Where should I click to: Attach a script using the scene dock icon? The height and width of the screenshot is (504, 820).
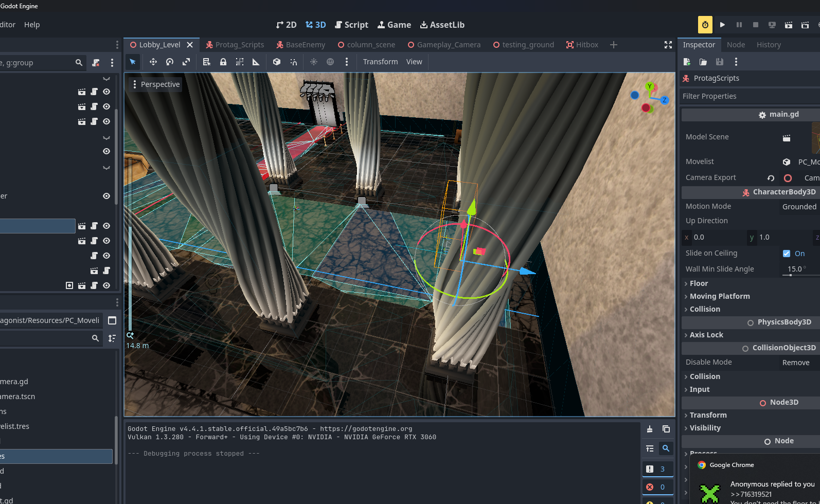pos(96,63)
